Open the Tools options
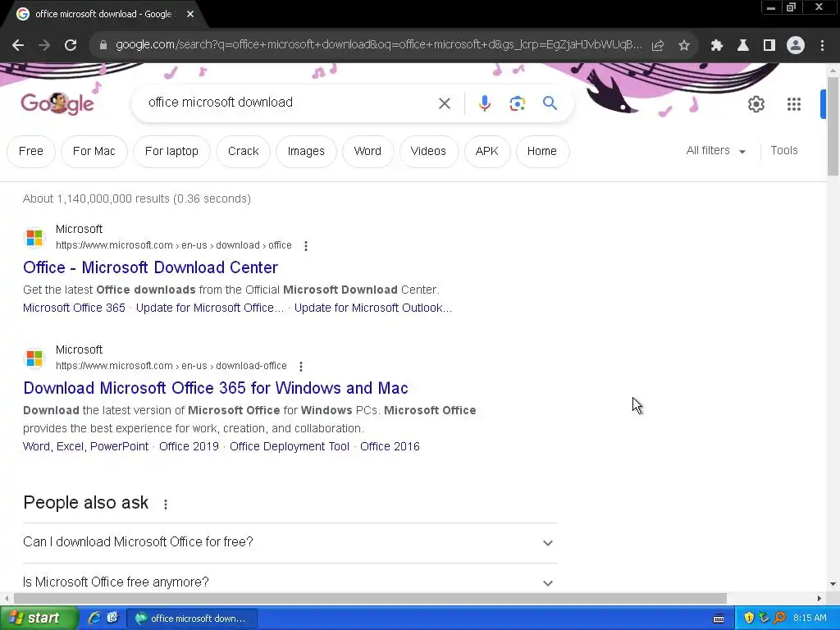 point(783,151)
